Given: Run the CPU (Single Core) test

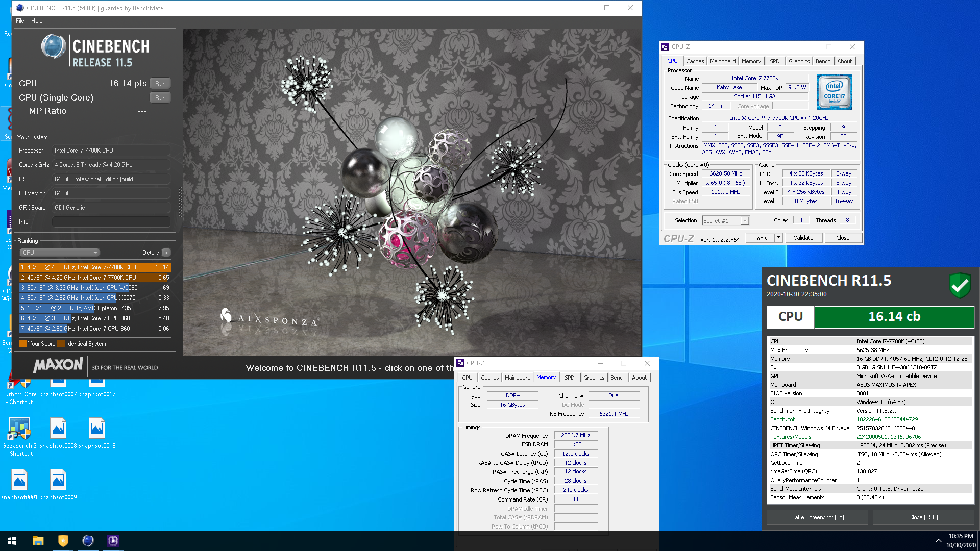Looking at the screenshot, I should coord(160,98).
